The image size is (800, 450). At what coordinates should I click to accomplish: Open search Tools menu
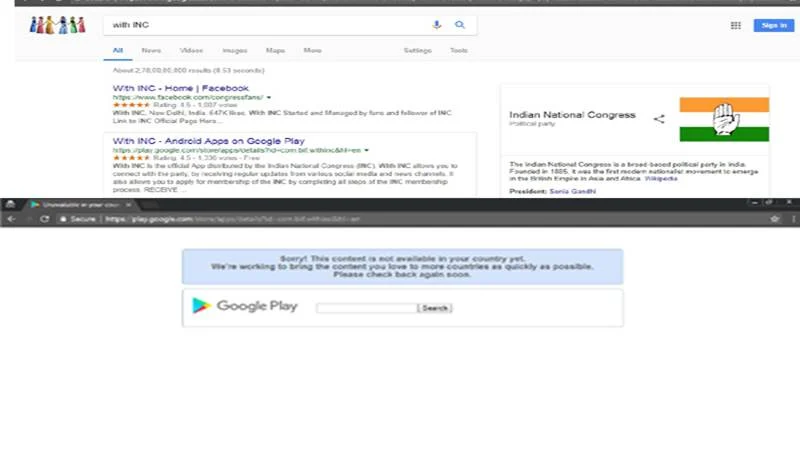[459, 50]
